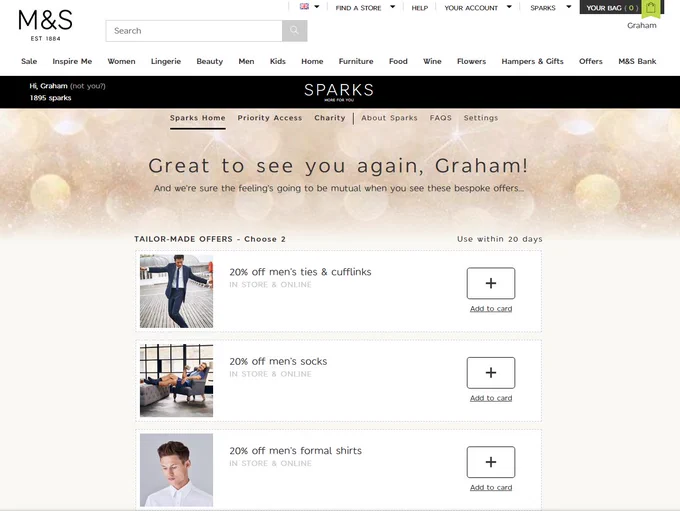Open the Lingerie menu
680x511 pixels.
tap(166, 61)
